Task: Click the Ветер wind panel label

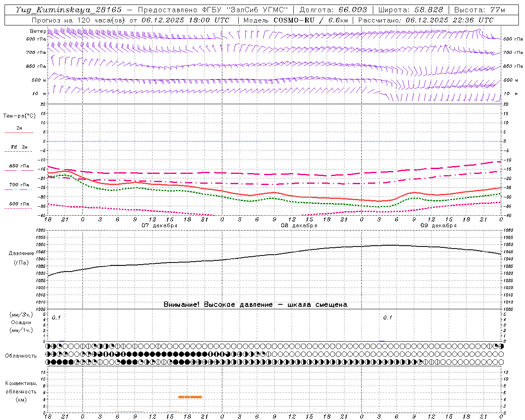Action: pos(38,31)
